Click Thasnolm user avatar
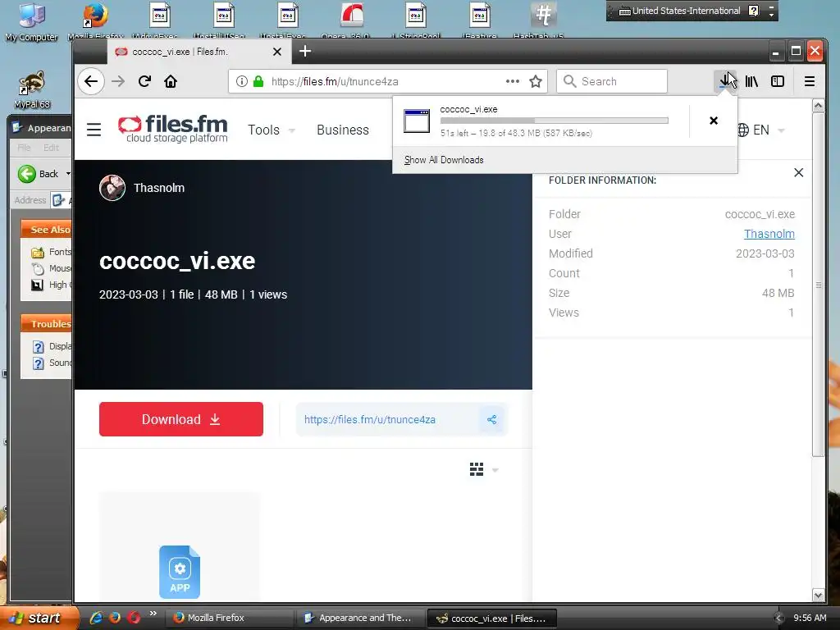 (112, 188)
